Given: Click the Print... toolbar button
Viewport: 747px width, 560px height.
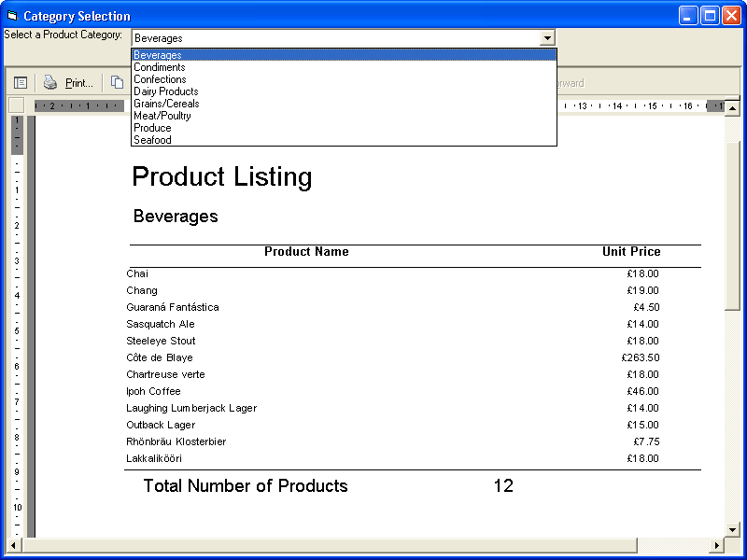Looking at the screenshot, I should (67, 83).
